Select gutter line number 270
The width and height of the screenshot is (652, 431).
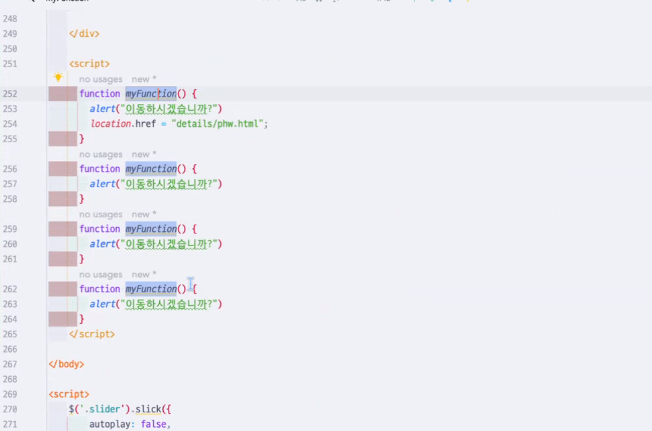click(10, 409)
